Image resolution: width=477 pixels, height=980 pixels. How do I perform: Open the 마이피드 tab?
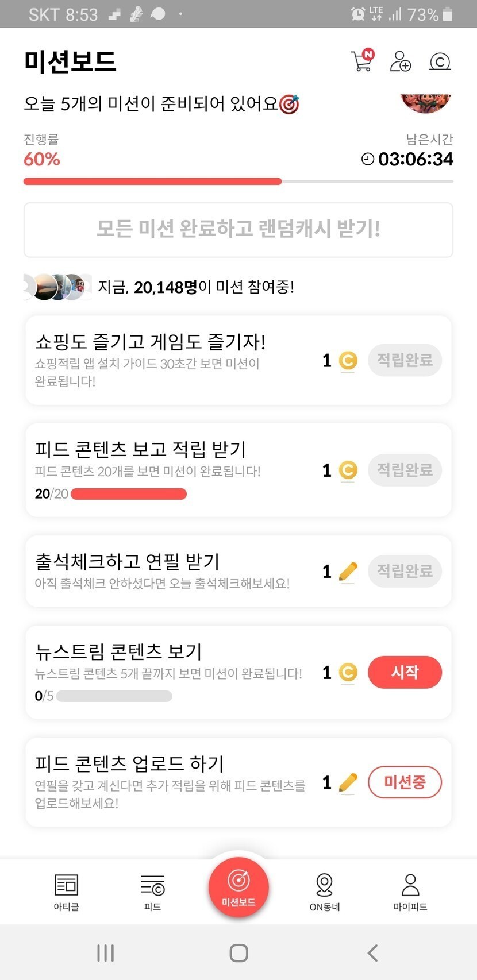(410, 892)
